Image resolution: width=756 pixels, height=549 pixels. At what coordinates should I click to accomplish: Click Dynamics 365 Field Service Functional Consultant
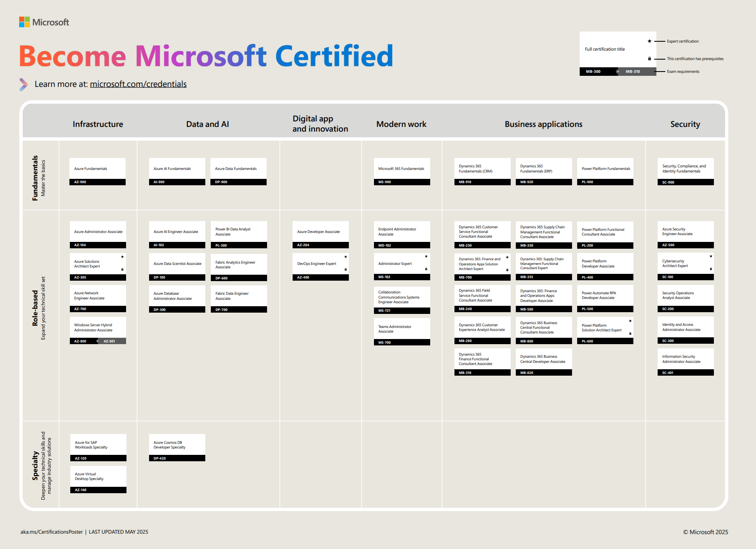coord(475,296)
